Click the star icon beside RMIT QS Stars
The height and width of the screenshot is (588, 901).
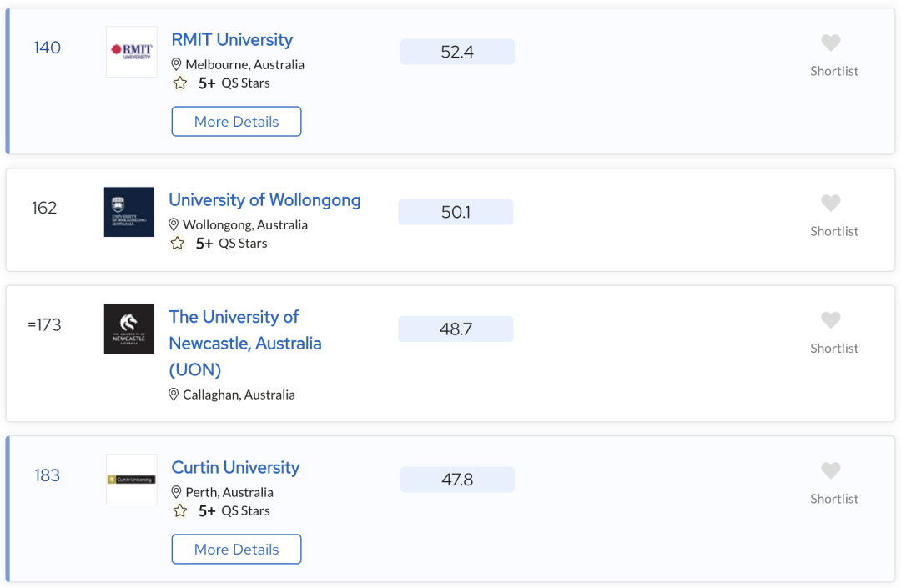pos(180,83)
